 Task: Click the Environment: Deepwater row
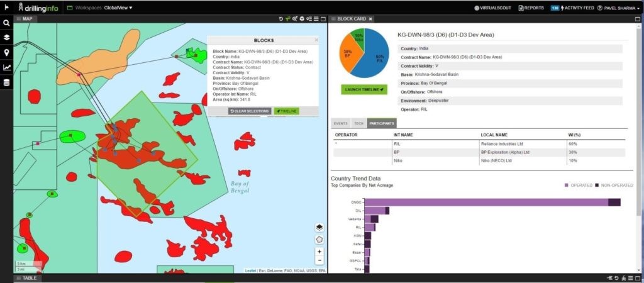(511, 101)
